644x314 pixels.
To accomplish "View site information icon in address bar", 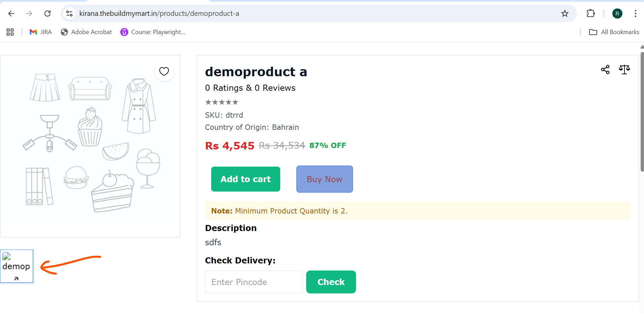I will tap(69, 13).
